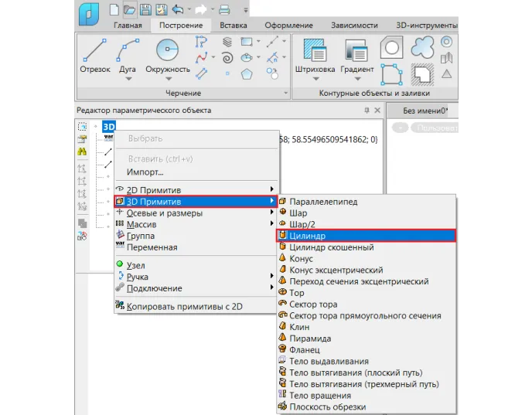Expand the Градиент dropdown arrow

357,79
